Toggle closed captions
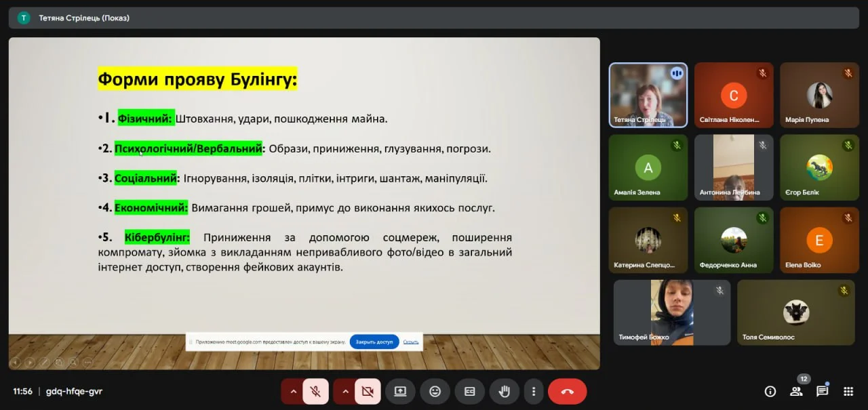Screen dimensions: 868x410 (x=469, y=391)
